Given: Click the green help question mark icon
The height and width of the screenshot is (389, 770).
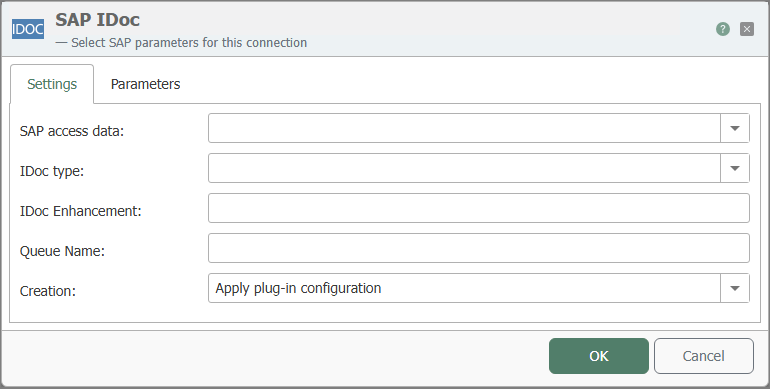Looking at the screenshot, I should tap(722, 29).
